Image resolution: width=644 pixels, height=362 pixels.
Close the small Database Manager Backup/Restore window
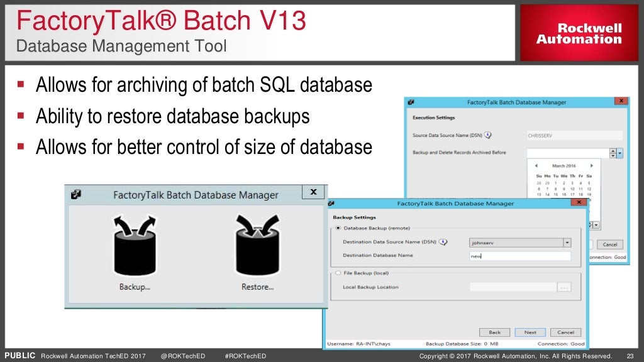pos(313,192)
